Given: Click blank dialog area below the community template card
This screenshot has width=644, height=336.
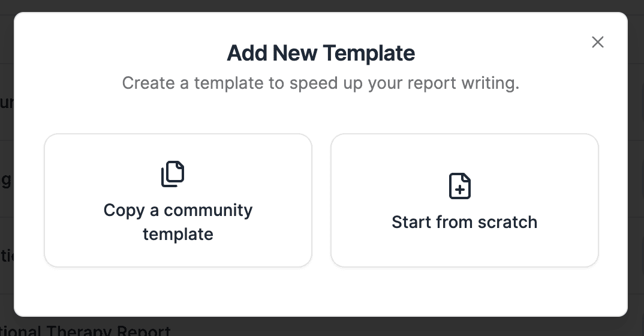Looking at the screenshot, I should (178, 291).
